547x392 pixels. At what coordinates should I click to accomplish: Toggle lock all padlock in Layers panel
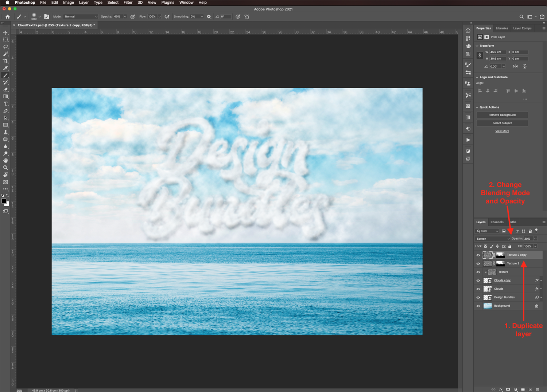510,246
